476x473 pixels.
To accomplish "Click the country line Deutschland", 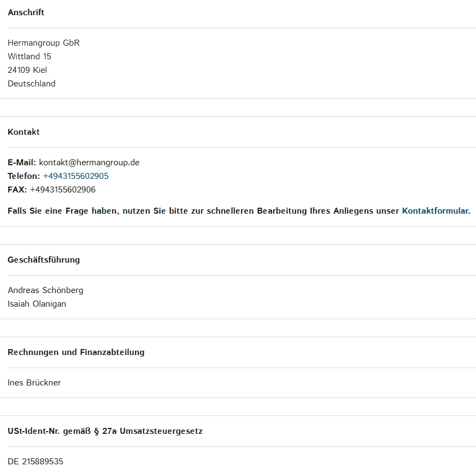I will [32, 84].
